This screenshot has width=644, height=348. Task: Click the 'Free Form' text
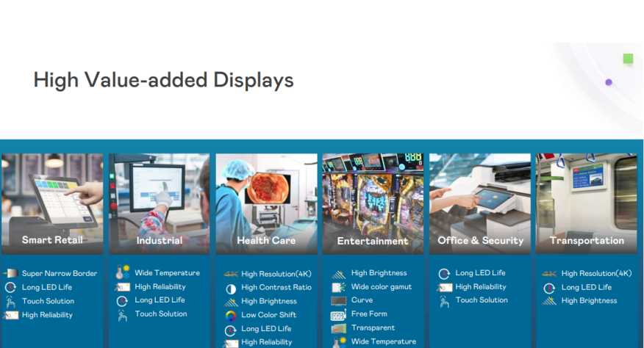pyautogui.click(x=369, y=314)
